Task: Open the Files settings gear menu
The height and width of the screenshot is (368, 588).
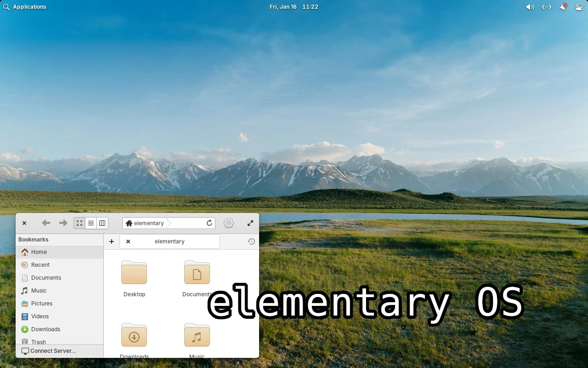Action: click(x=229, y=223)
